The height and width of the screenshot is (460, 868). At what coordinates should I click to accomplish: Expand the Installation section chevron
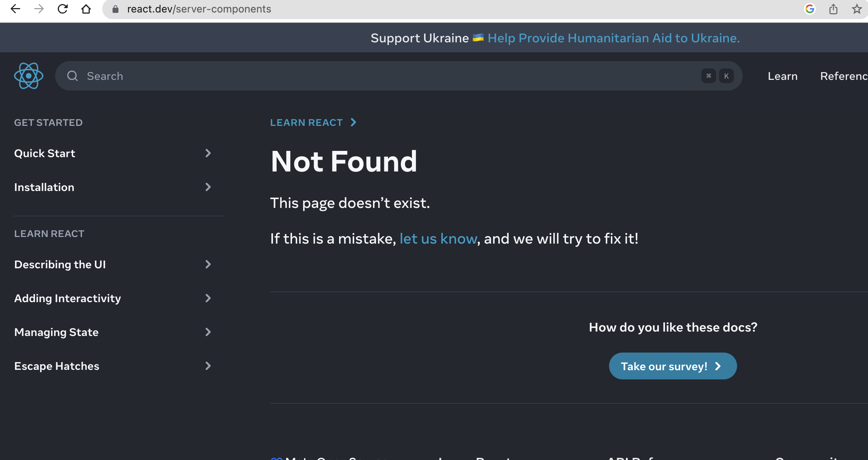208,187
